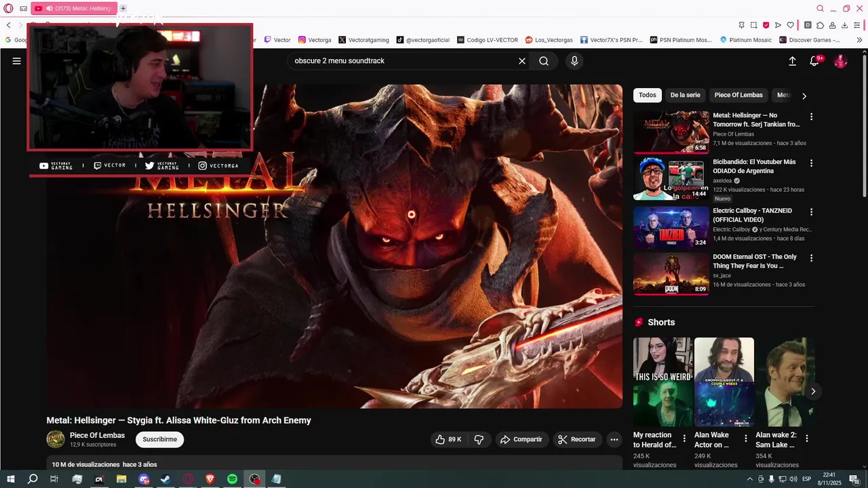Open Piece Of Lembas channel avatar
The height and width of the screenshot is (488, 868).
56,439
